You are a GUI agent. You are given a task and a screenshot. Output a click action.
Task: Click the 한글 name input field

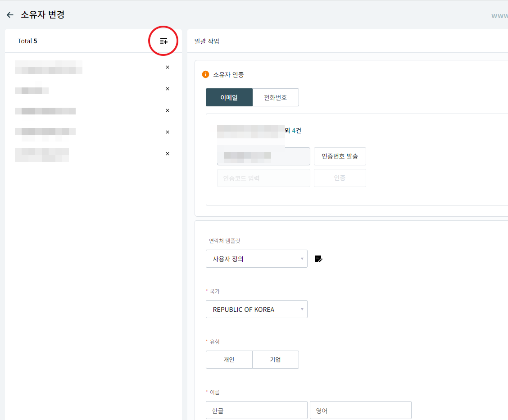coord(256,410)
